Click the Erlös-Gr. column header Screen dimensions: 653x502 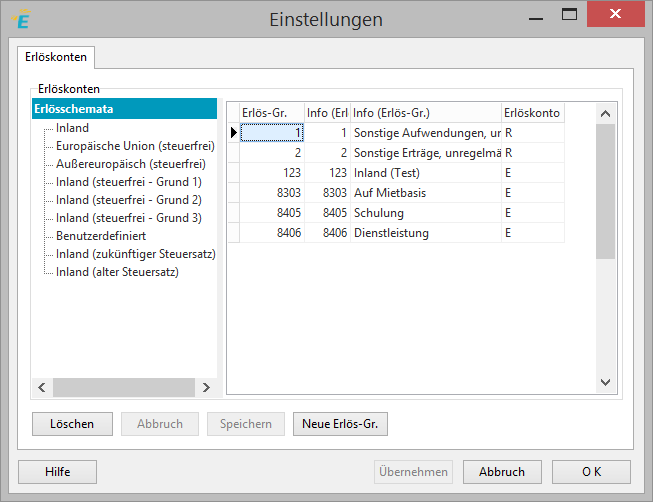pyautogui.click(x=272, y=113)
